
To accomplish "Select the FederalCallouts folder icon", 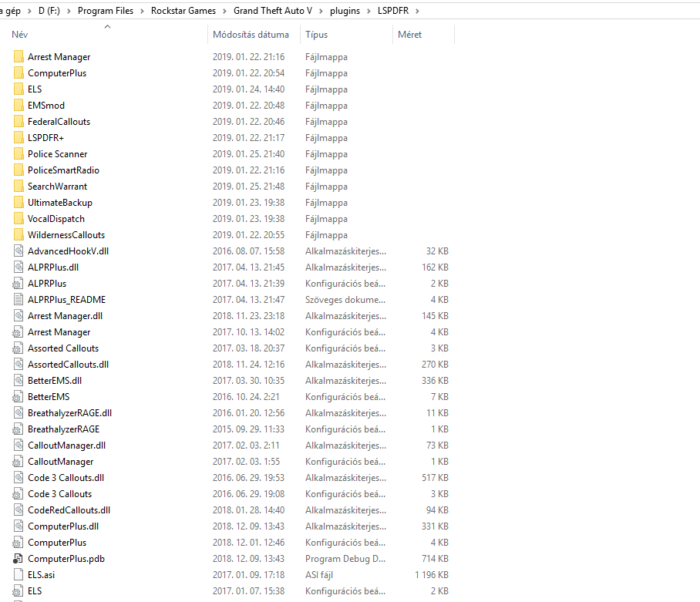I will (x=19, y=121).
